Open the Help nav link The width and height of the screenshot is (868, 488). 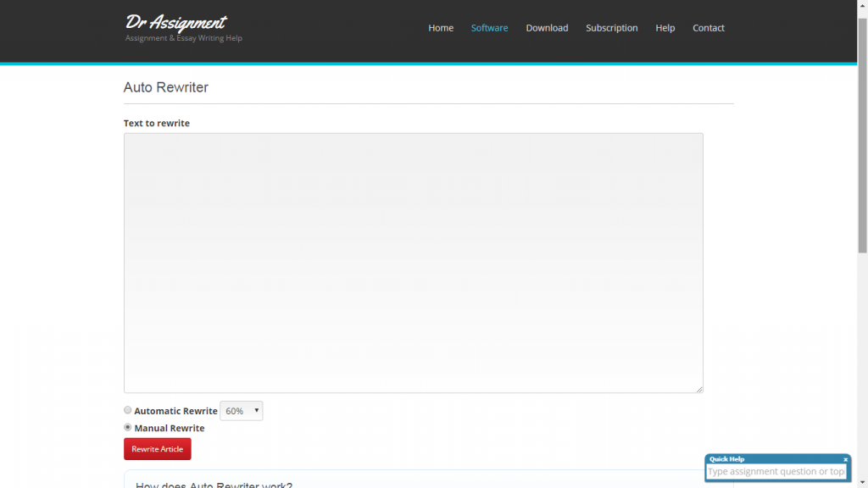tap(665, 28)
